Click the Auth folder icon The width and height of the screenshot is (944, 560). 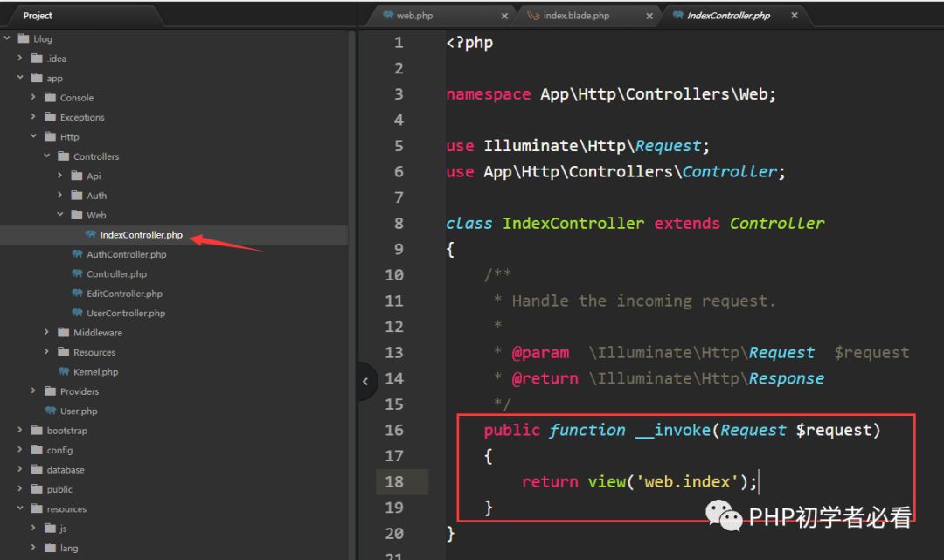click(x=76, y=196)
